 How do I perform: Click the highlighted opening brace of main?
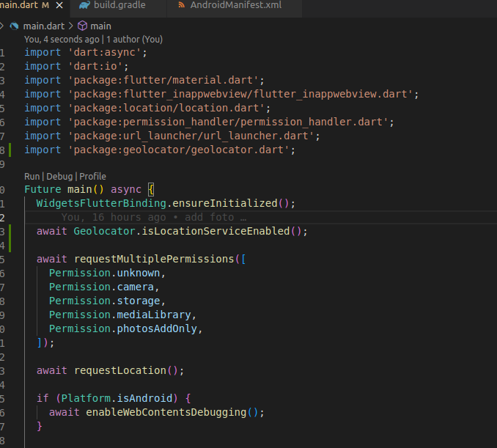151,189
